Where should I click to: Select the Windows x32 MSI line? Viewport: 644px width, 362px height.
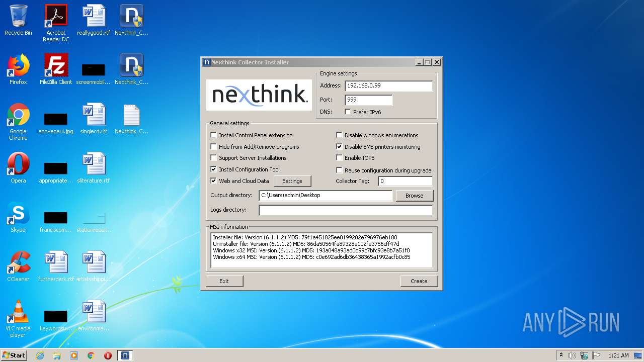tap(311, 250)
